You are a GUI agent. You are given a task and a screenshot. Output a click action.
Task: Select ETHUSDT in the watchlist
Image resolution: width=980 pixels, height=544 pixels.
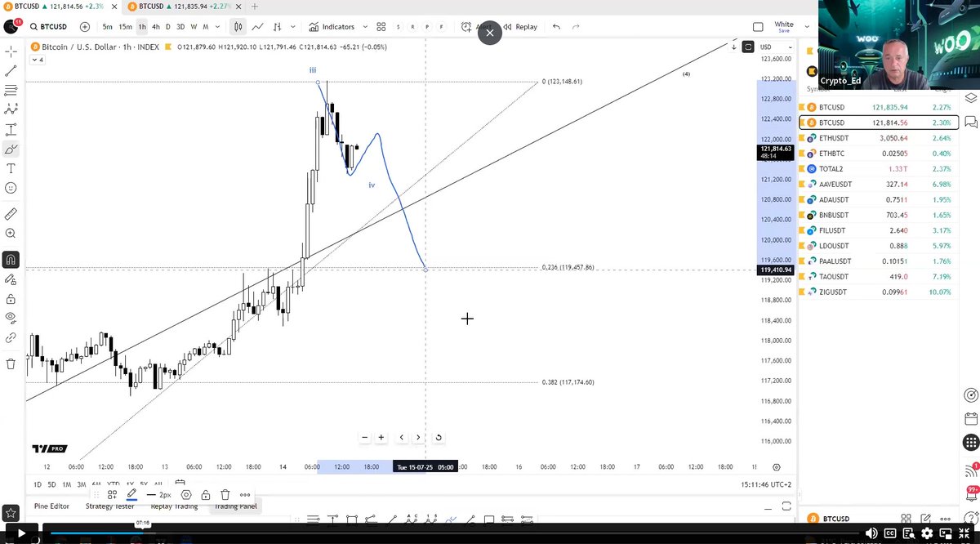[879, 138]
